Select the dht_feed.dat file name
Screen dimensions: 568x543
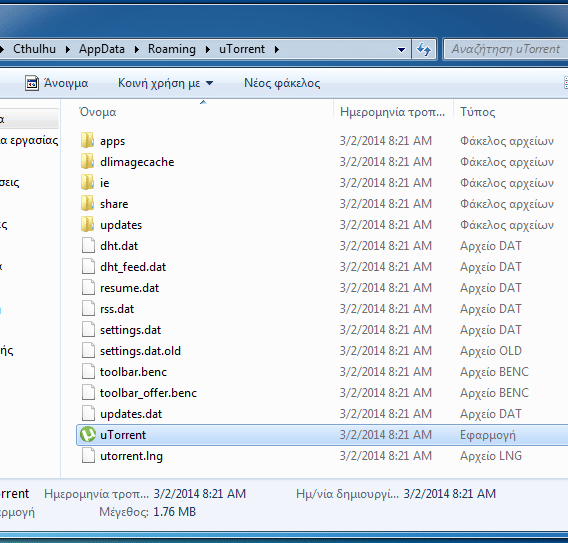[x=133, y=267]
